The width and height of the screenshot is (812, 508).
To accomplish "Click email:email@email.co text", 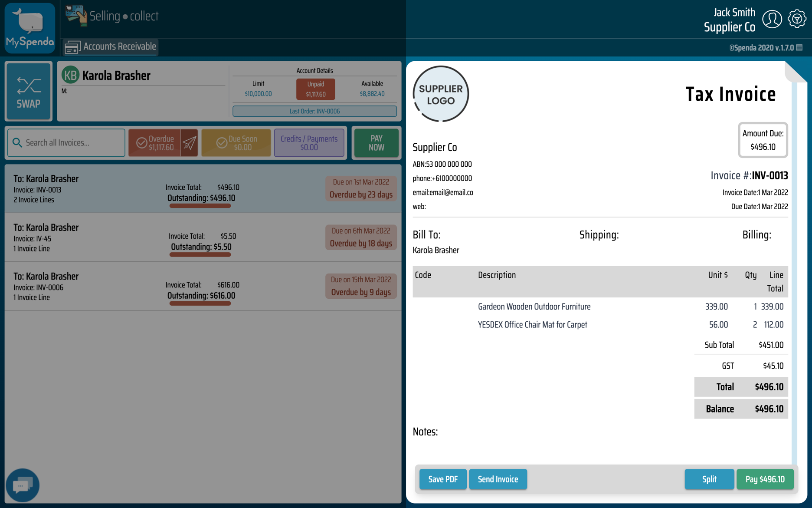I will click(x=443, y=192).
